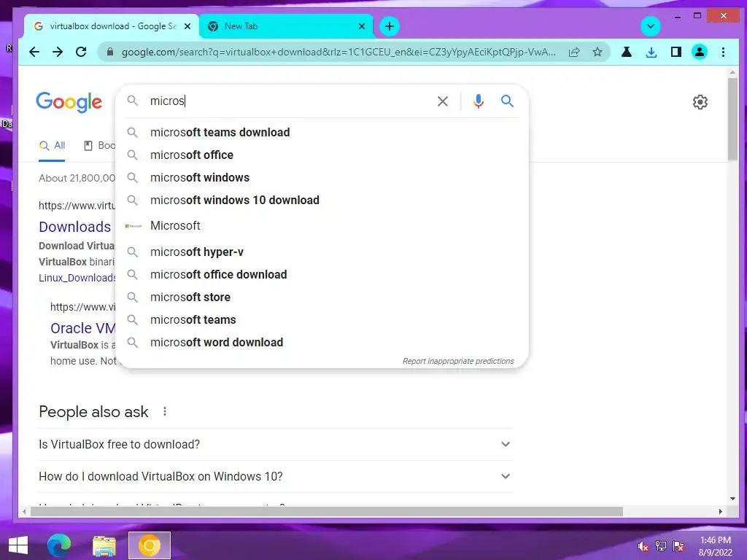The width and height of the screenshot is (747, 560).
Task: Click the scroll down arrow at page bottom
Action: click(732, 499)
